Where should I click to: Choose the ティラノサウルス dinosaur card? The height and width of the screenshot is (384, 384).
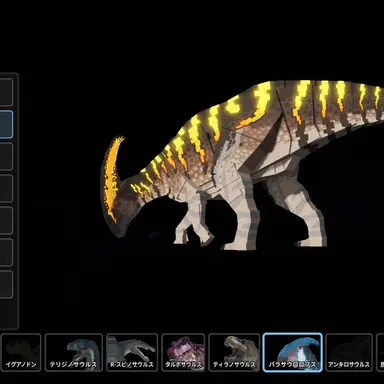[234, 352]
